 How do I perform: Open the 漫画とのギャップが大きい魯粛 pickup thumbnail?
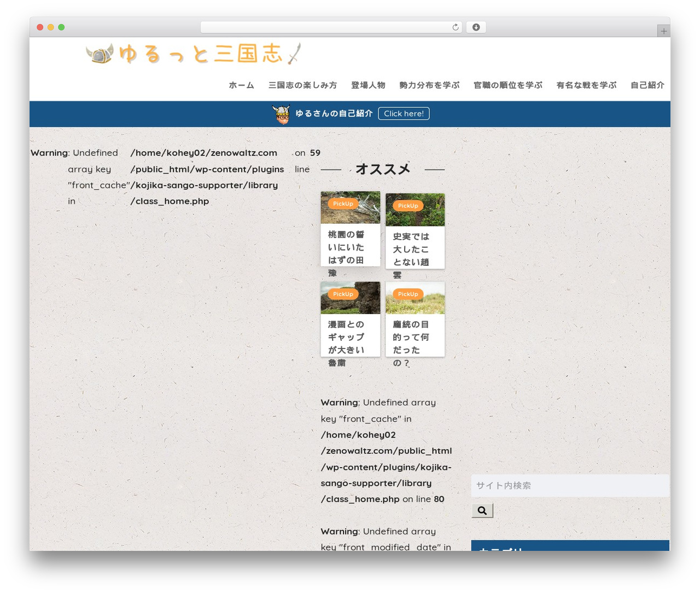[351, 298]
